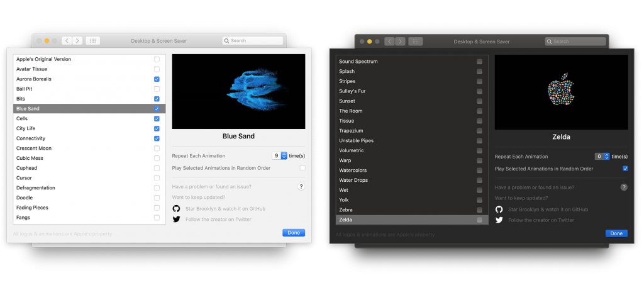The height and width of the screenshot is (285, 644).
Task: Enable the Apple's Original Version checkbox
Action: click(157, 59)
